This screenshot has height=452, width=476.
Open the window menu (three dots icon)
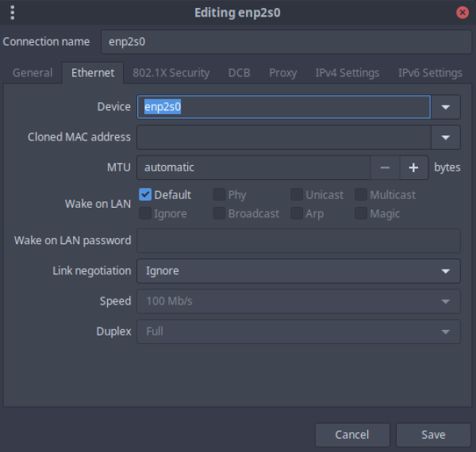tap(13, 13)
